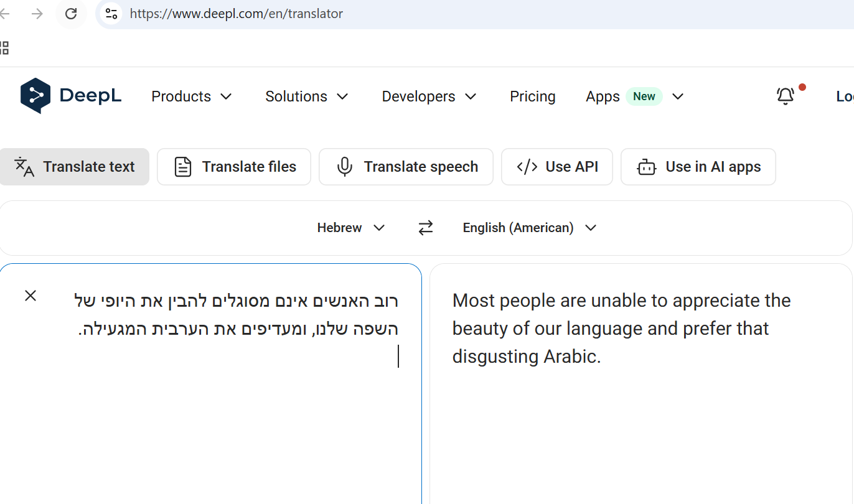Open the Hebrew source language dropdown
This screenshot has width=854, height=504.
click(351, 228)
